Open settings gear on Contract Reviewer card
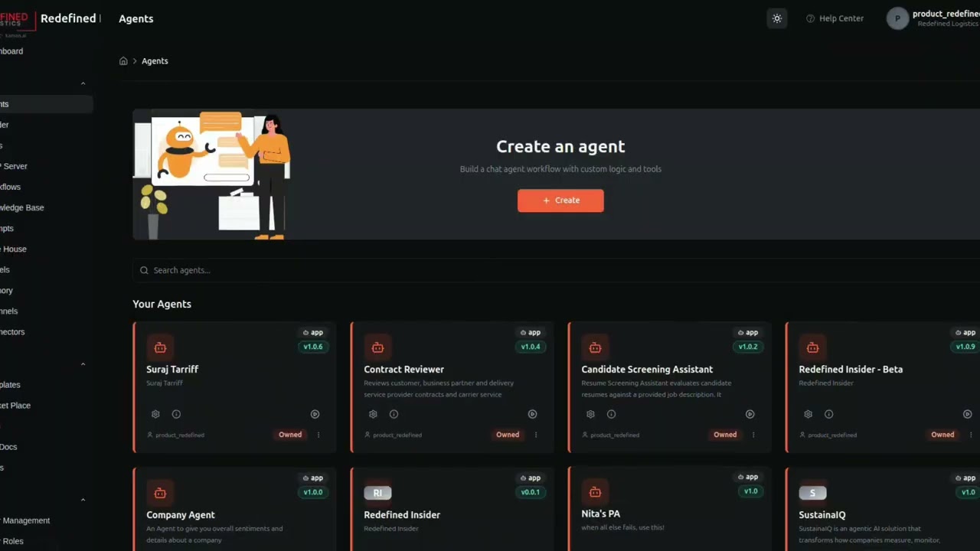 (x=373, y=414)
